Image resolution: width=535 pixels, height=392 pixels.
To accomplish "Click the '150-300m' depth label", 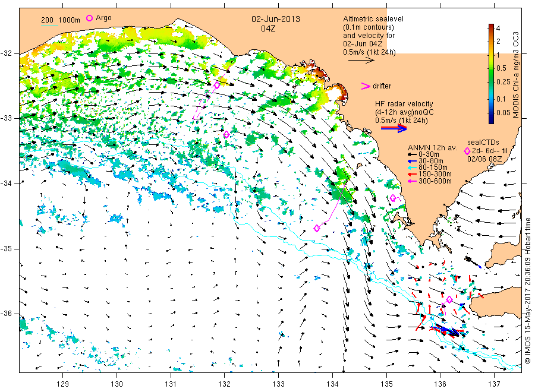I will 435,175.
